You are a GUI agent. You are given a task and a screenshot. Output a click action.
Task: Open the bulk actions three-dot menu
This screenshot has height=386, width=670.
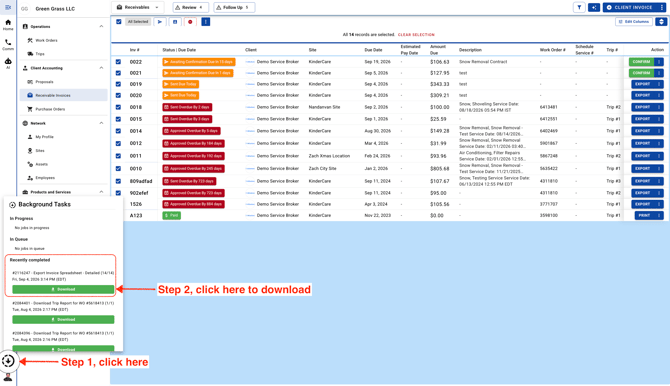[x=206, y=22]
